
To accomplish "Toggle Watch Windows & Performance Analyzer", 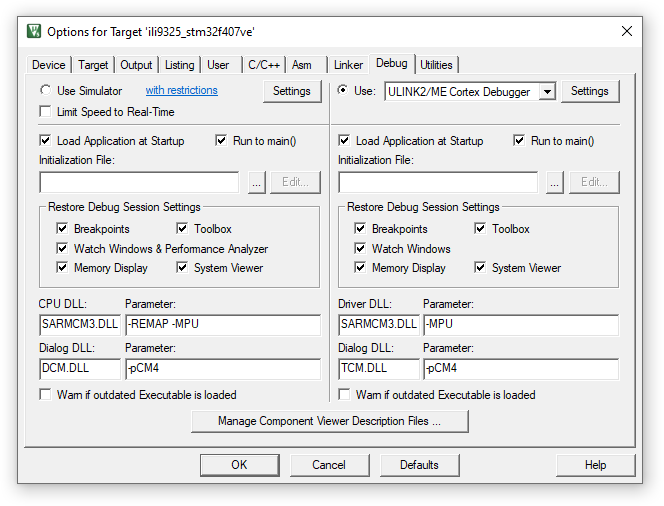I will coord(62,248).
